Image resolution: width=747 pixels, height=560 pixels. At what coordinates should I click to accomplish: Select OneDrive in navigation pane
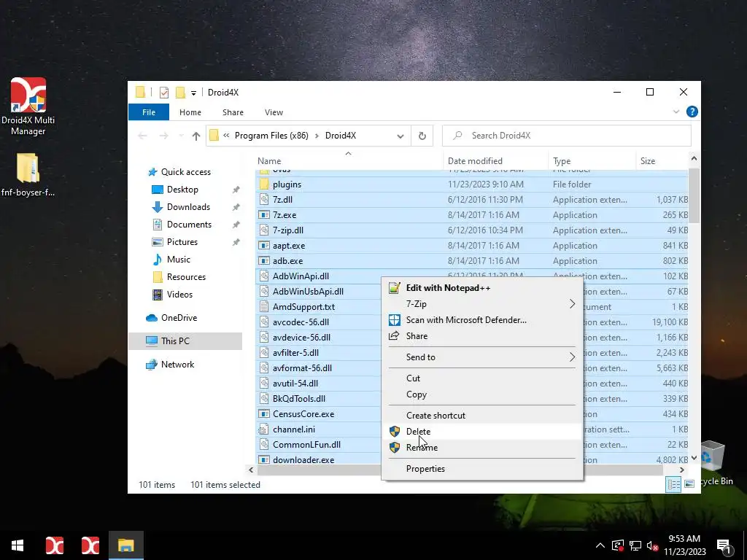click(x=179, y=318)
